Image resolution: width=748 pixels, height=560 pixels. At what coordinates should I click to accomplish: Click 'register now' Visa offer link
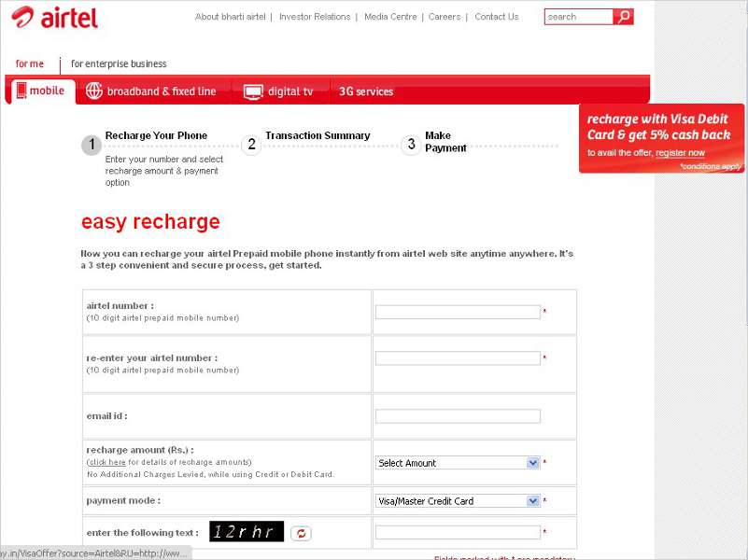[x=680, y=152]
